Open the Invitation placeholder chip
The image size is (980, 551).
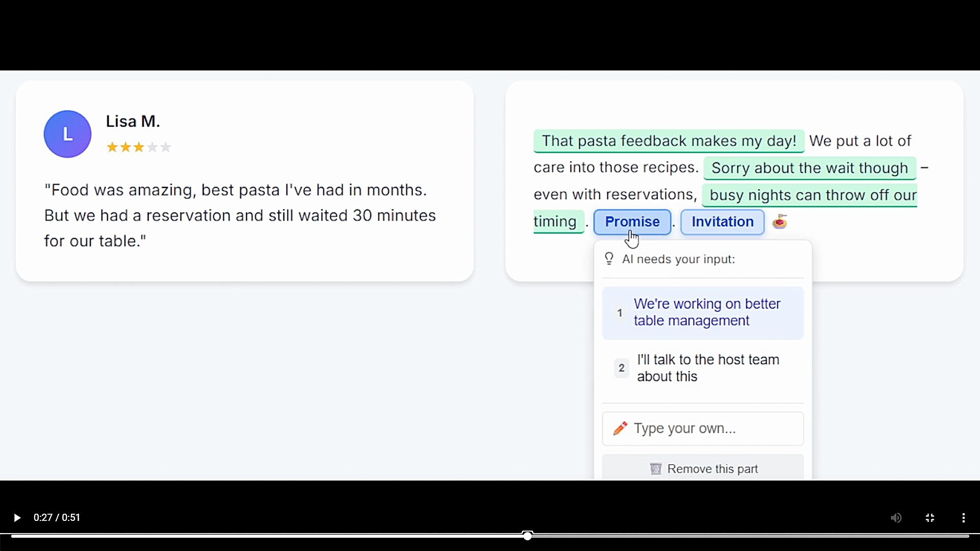point(722,222)
